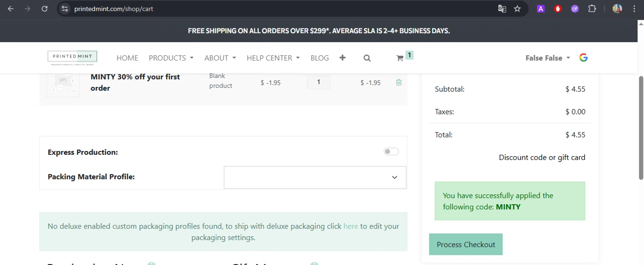
Task: Click the translate page icon
Action: (502, 9)
